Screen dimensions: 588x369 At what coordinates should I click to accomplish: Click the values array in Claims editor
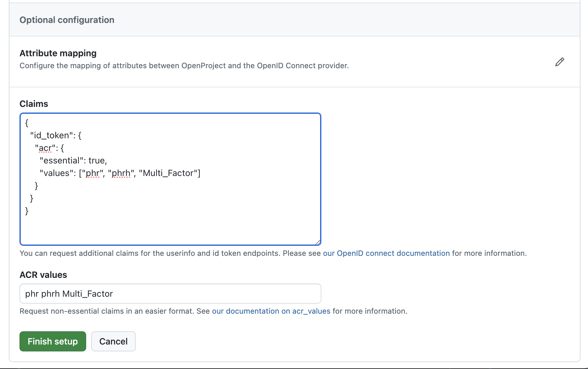[x=57, y=173]
